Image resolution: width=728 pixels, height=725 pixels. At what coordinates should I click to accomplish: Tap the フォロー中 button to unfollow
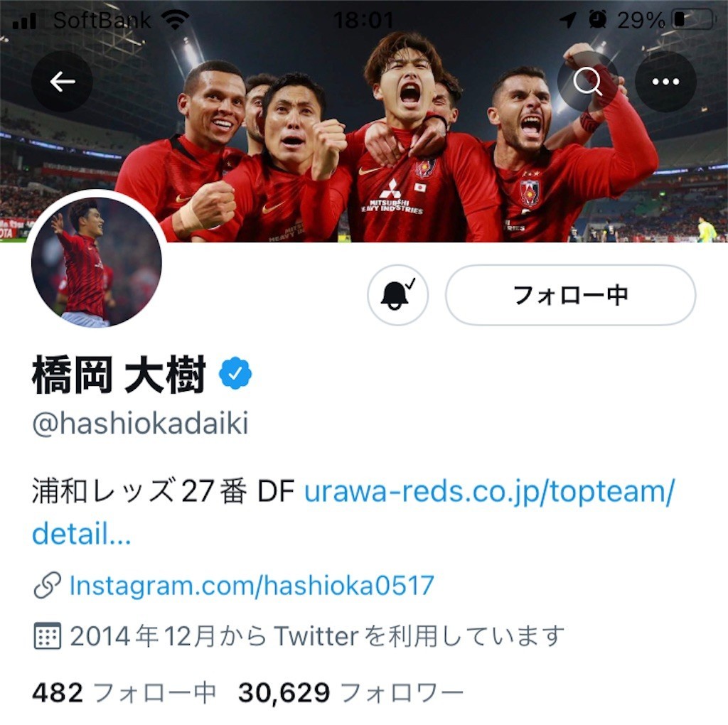click(571, 295)
